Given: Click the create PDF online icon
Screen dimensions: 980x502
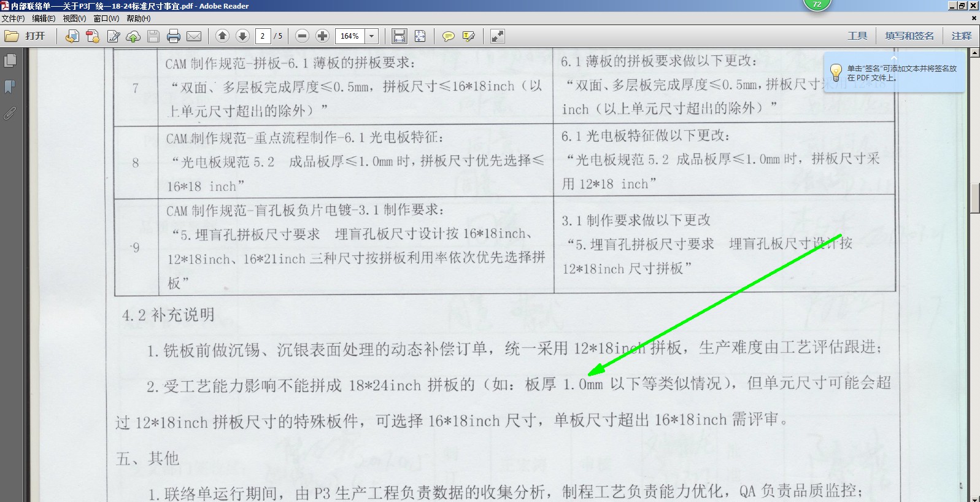Looking at the screenshot, I should pyautogui.click(x=93, y=36).
